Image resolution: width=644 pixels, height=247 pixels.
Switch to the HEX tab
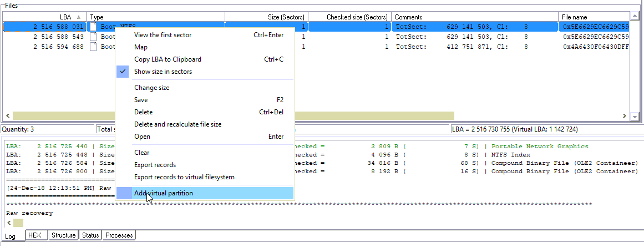pyautogui.click(x=34, y=235)
